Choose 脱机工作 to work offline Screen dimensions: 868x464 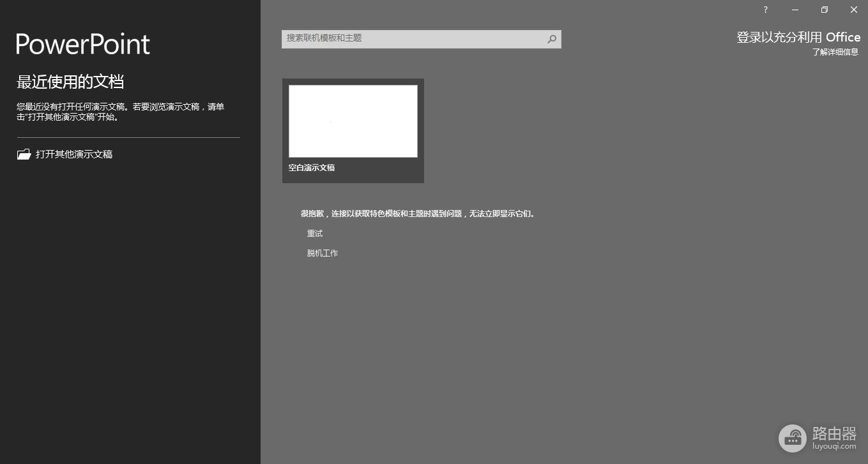[323, 253]
